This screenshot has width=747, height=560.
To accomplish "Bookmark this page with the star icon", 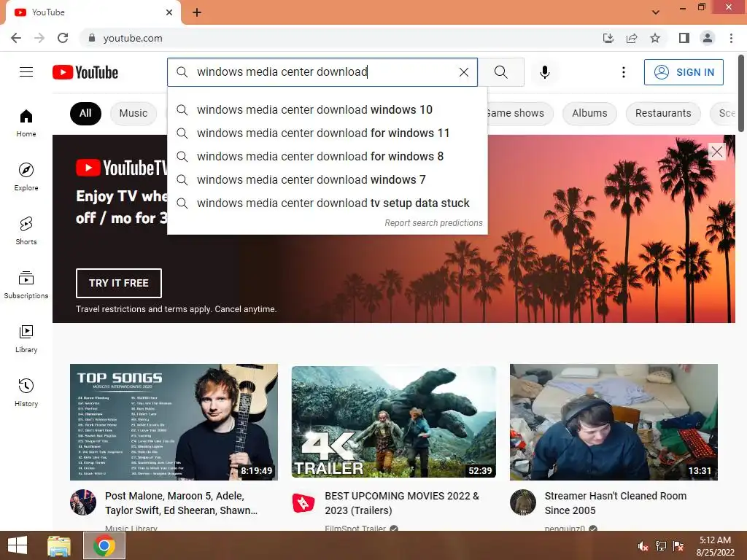I will click(655, 38).
